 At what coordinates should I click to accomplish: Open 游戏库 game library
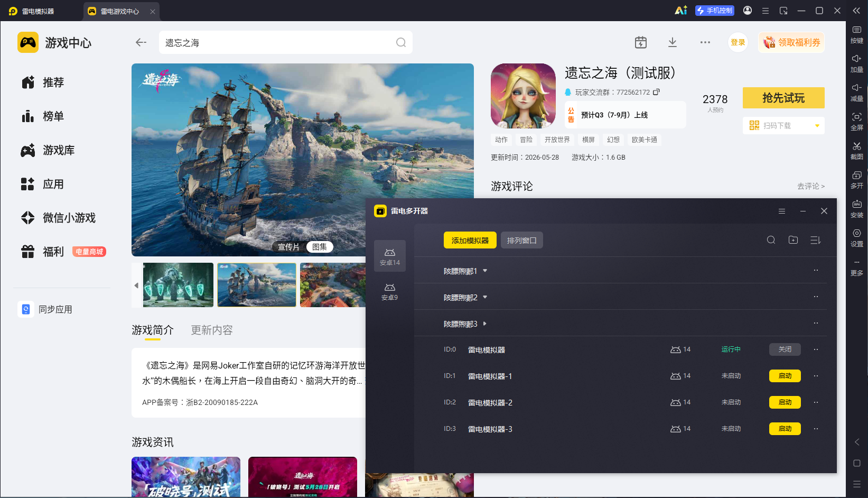(x=48, y=150)
